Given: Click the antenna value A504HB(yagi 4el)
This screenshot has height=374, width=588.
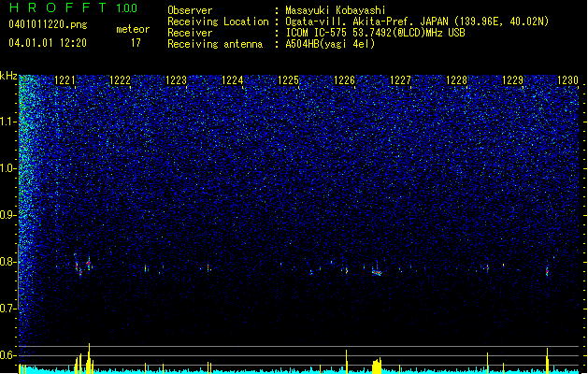Looking at the screenshot, I should (330, 44).
